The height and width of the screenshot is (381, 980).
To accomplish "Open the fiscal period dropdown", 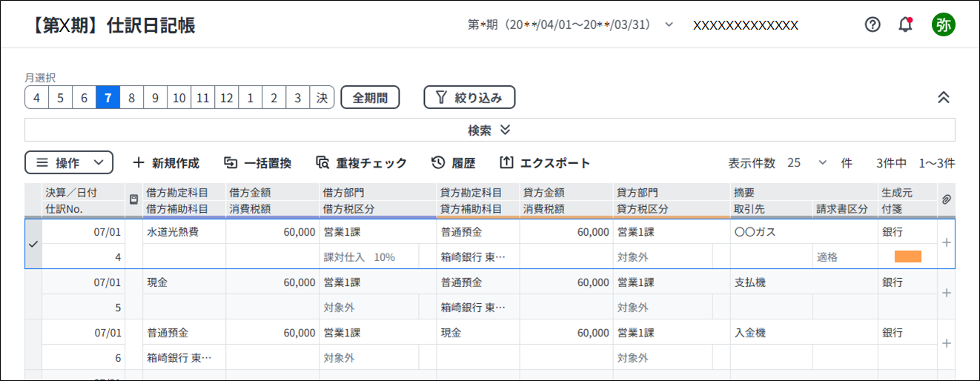I will 571,24.
